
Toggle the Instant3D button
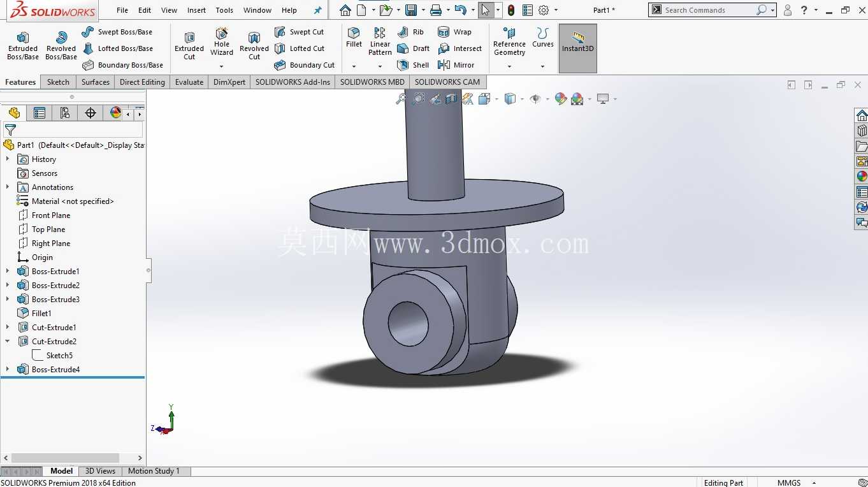click(578, 48)
